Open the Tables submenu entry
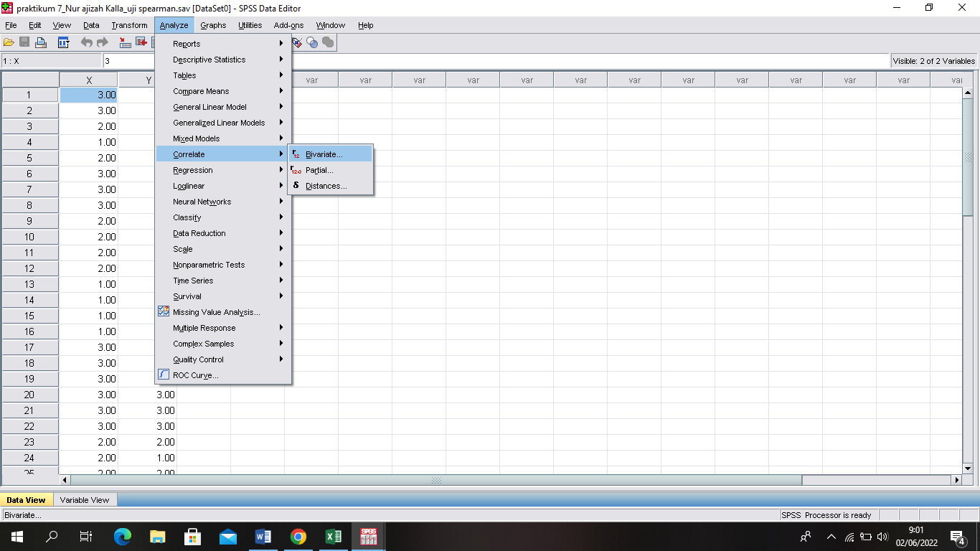Image resolution: width=980 pixels, height=551 pixels. [223, 75]
